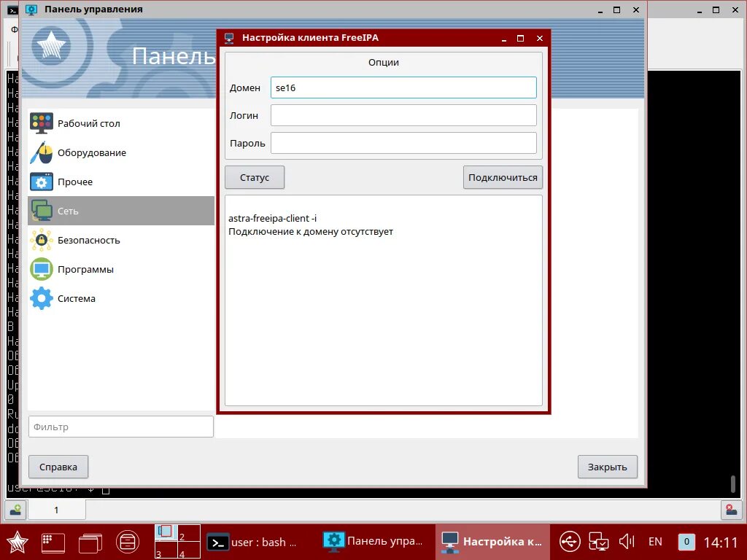
Task: Click the USB devices tray icon
Action: 570,542
